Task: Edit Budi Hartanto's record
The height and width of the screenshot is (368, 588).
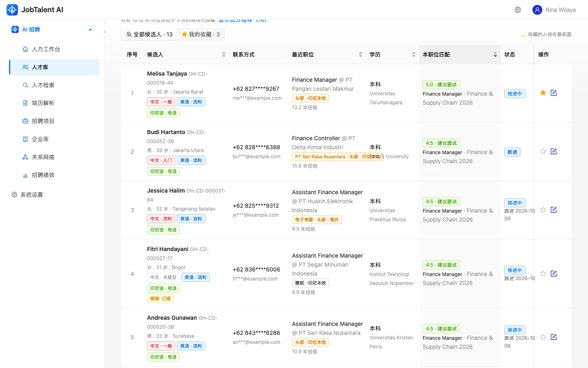Action: pos(554,151)
